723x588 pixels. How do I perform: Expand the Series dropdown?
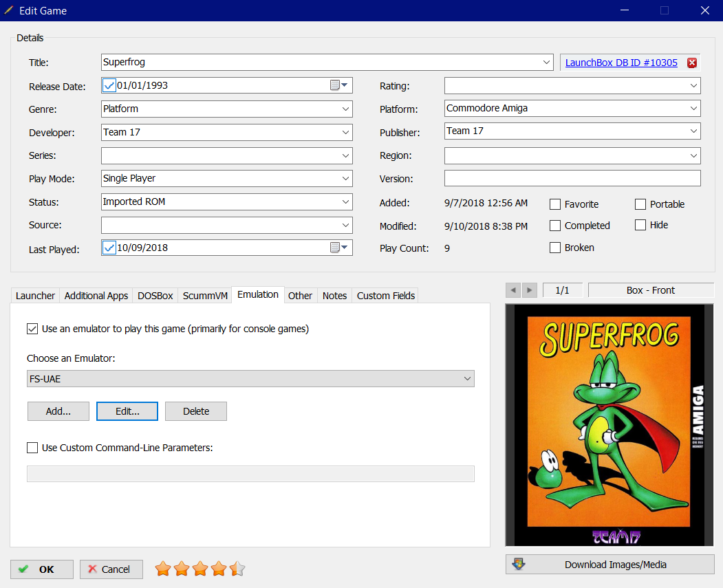tap(345, 155)
